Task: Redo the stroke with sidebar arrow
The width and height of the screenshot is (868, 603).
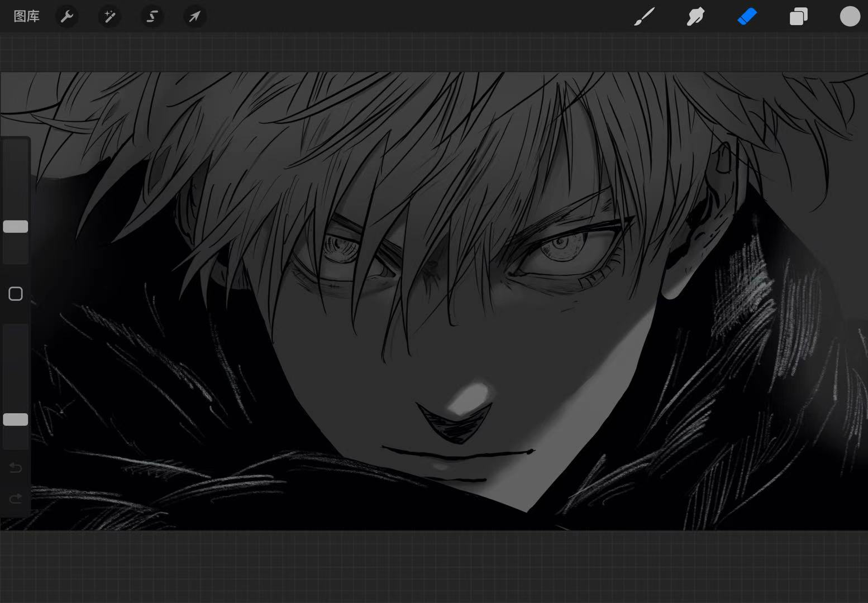Action: (16, 498)
